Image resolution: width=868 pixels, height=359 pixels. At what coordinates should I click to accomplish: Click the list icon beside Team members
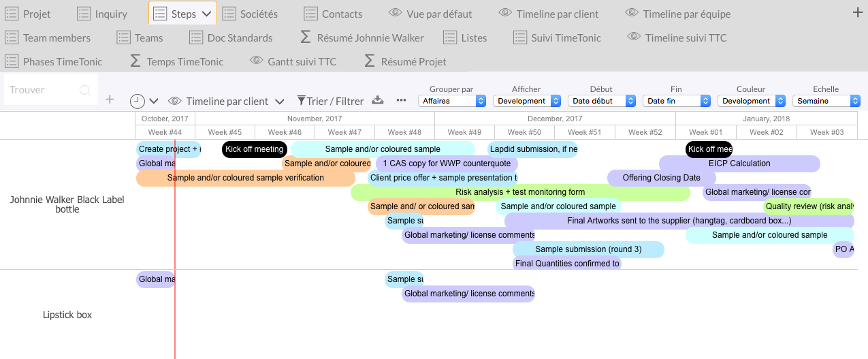tap(12, 37)
